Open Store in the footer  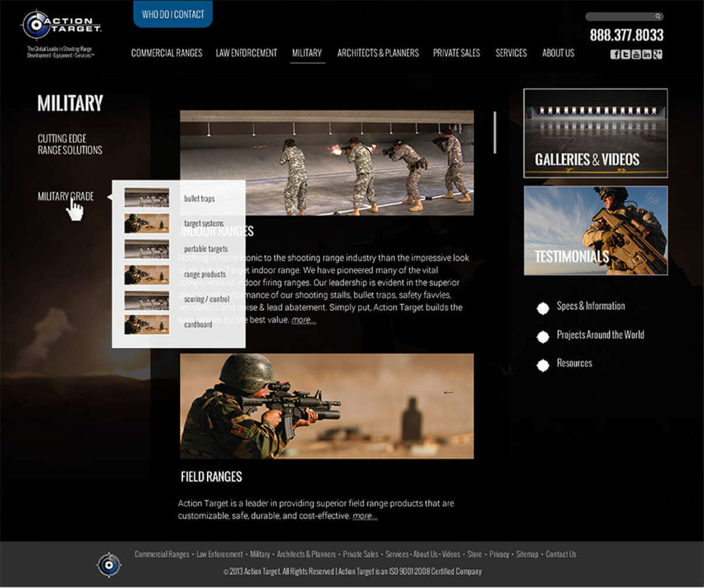coord(475,554)
